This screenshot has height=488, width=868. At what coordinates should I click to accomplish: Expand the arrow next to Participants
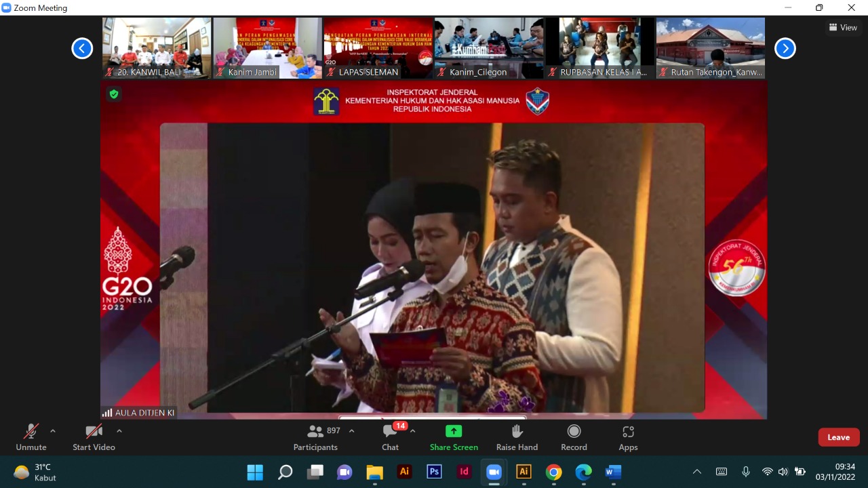tap(351, 431)
